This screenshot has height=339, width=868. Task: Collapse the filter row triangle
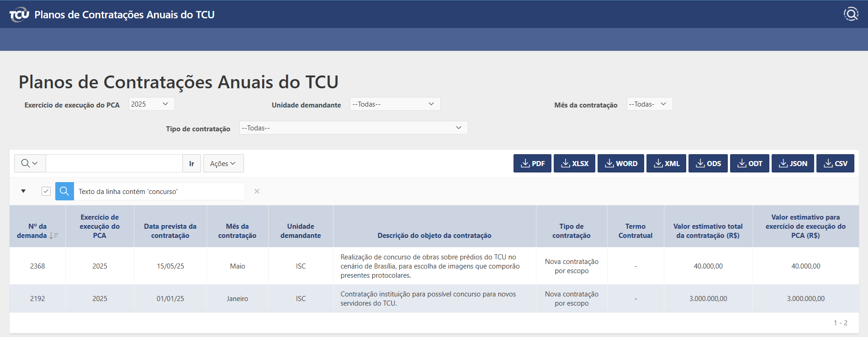23,191
